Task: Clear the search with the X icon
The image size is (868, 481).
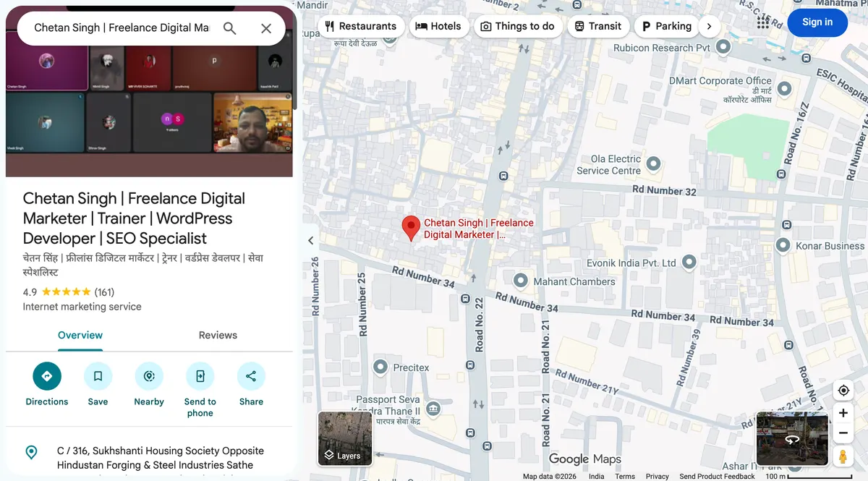Action: pyautogui.click(x=266, y=28)
